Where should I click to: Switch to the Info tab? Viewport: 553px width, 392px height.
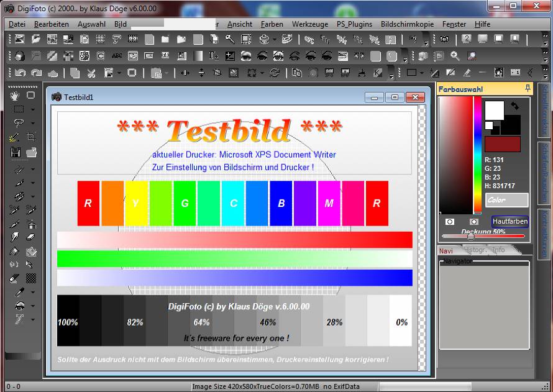point(499,250)
